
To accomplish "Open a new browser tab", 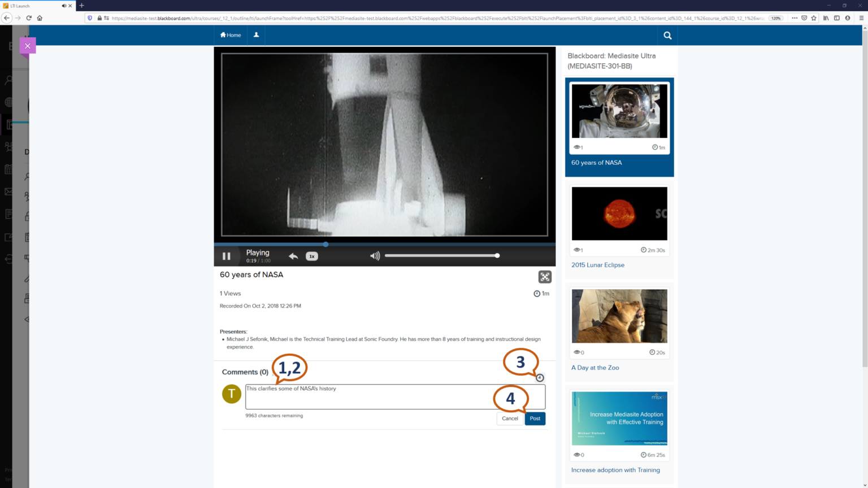I will click(81, 6).
